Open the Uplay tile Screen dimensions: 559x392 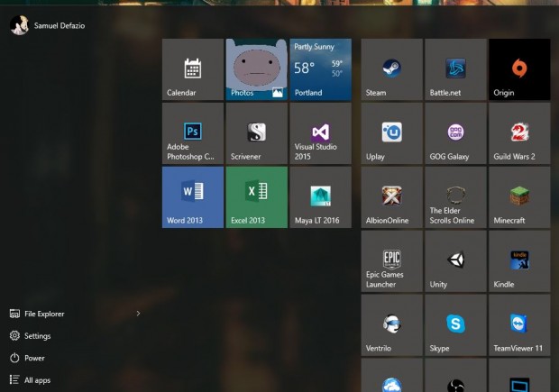tap(392, 133)
